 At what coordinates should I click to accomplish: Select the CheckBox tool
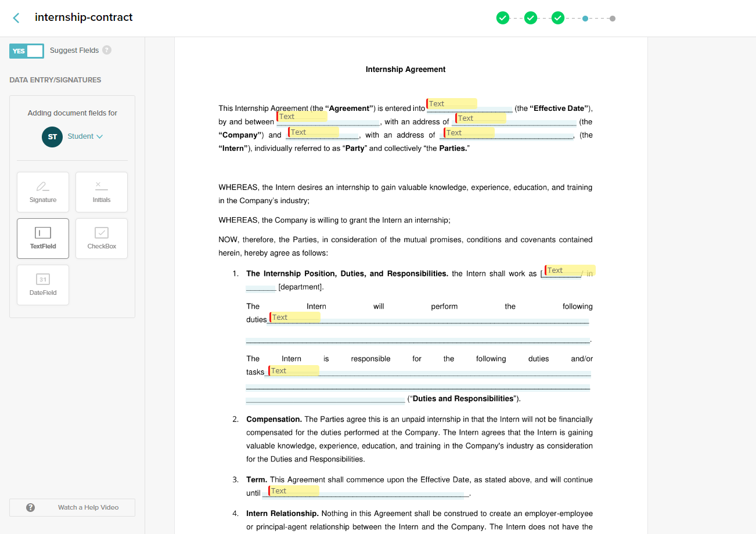101,238
